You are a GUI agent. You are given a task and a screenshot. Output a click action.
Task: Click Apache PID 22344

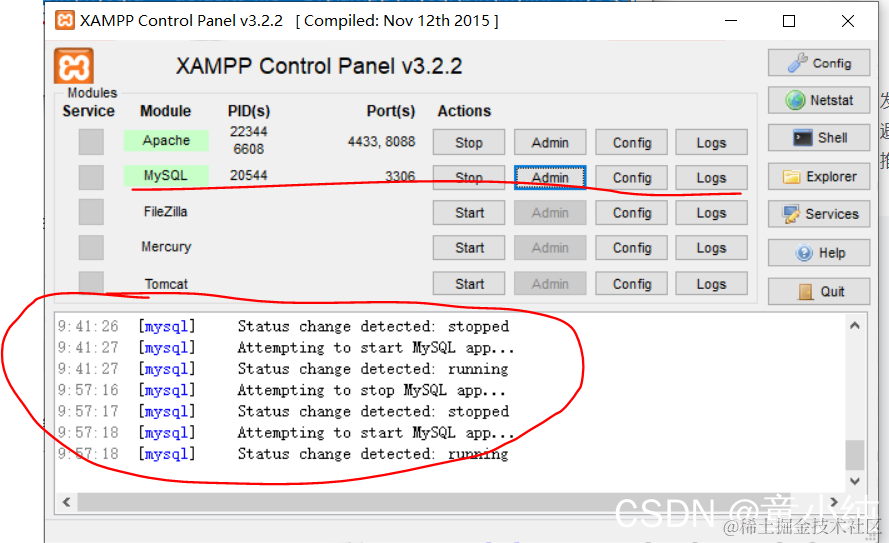(x=248, y=131)
